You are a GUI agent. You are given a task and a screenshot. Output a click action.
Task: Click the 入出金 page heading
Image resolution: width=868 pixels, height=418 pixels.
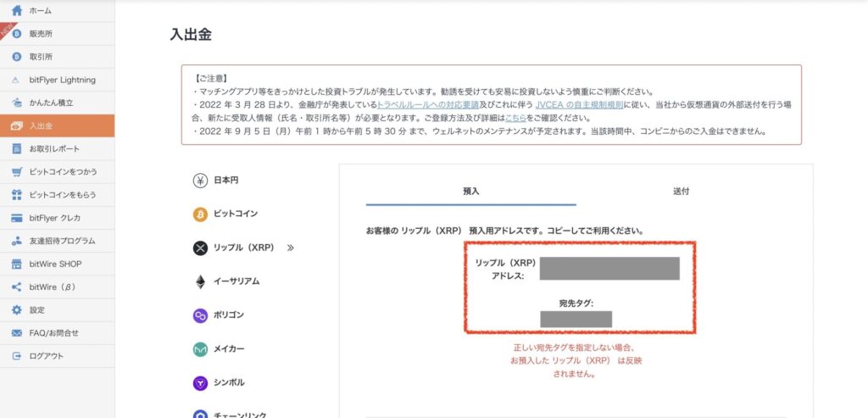[x=191, y=34]
